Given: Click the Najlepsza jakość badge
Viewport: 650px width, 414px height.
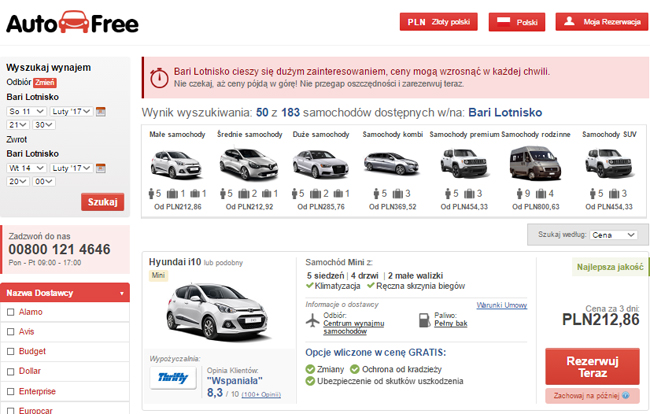Looking at the screenshot, I should click(x=610, y=267).
